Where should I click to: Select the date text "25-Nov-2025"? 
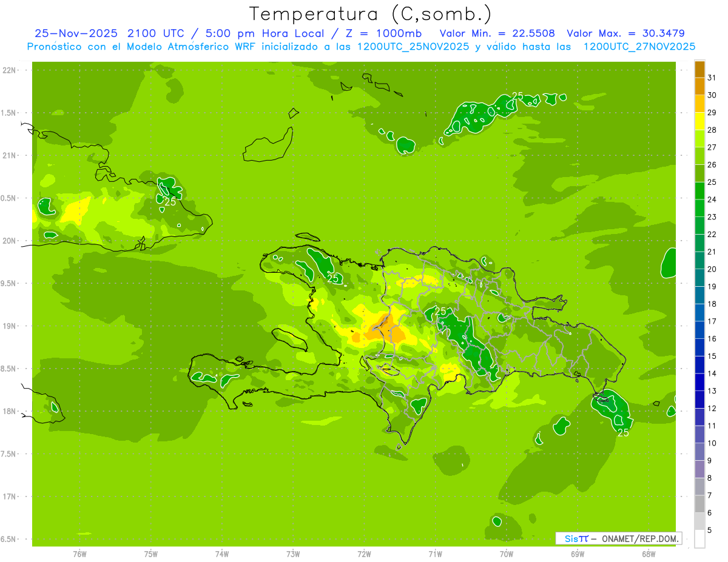click(76, 33)
